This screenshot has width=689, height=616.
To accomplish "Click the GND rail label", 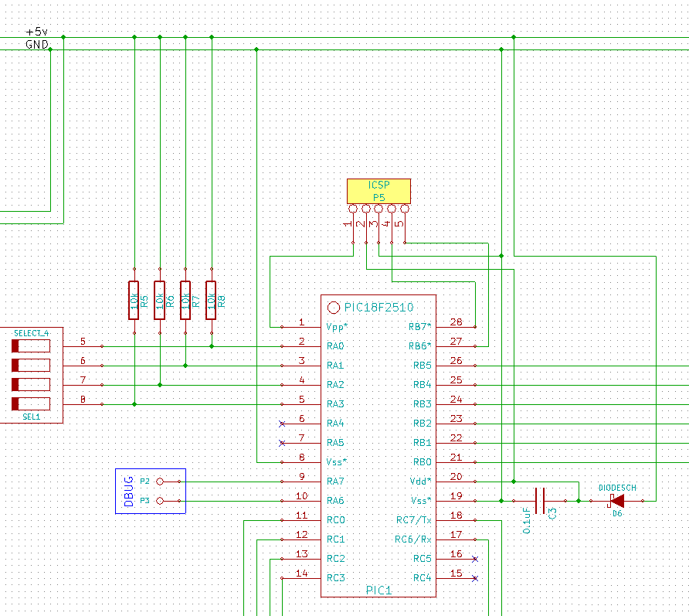I will (x=37, y=44).
